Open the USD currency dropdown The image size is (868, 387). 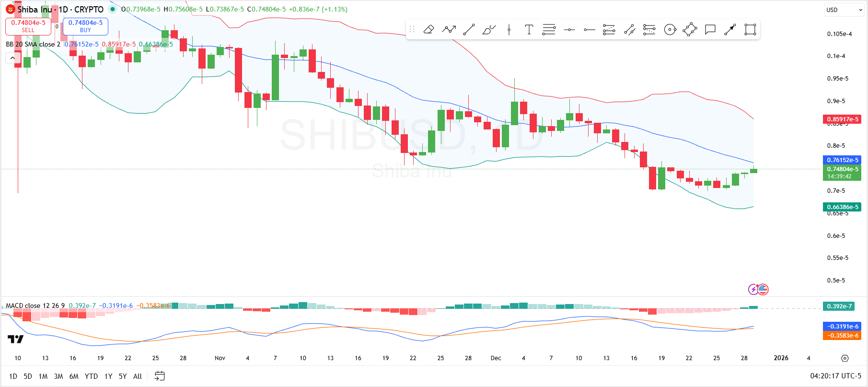pos(844,10)
